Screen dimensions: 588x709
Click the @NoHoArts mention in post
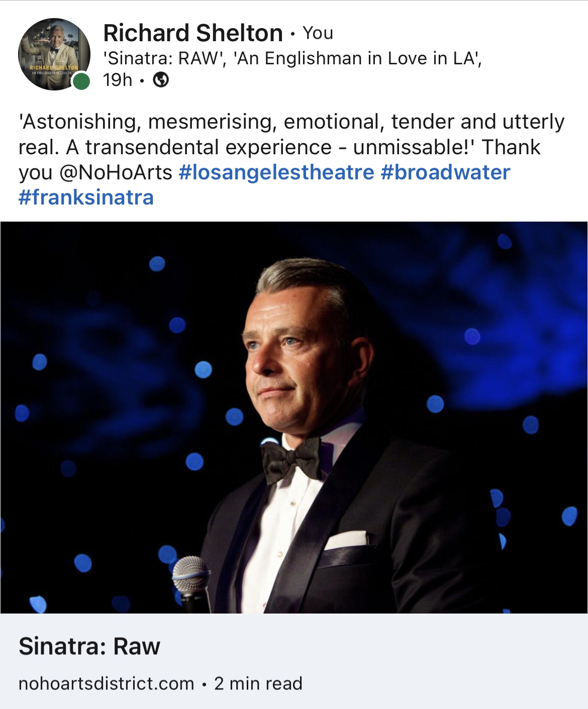pos(116,172)
